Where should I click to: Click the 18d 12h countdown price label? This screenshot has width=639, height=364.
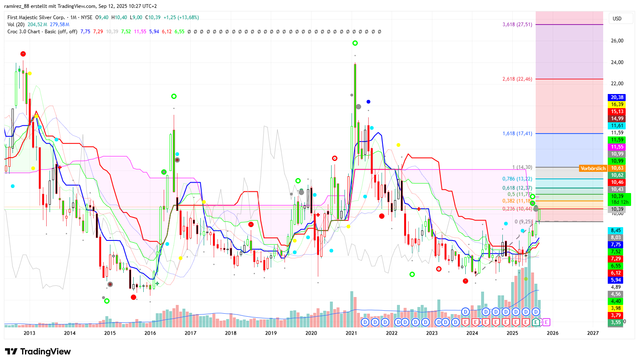(617, 202)
